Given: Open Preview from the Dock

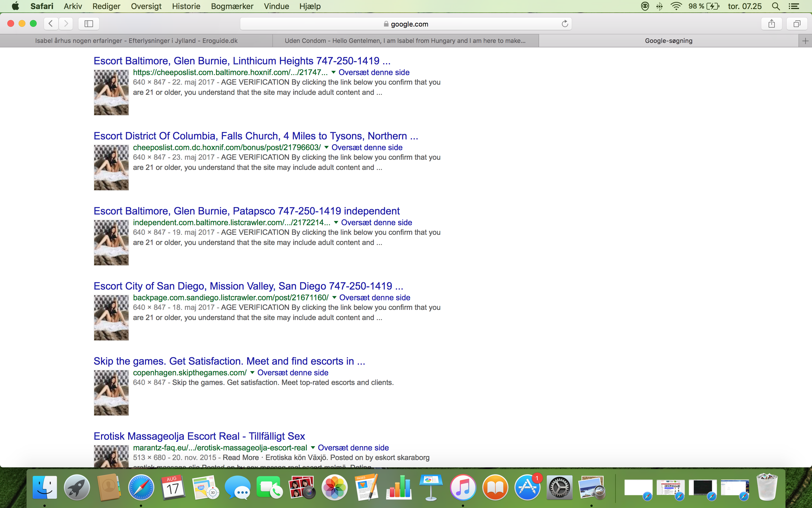Looking at the screenshot, I should point(592,487).
